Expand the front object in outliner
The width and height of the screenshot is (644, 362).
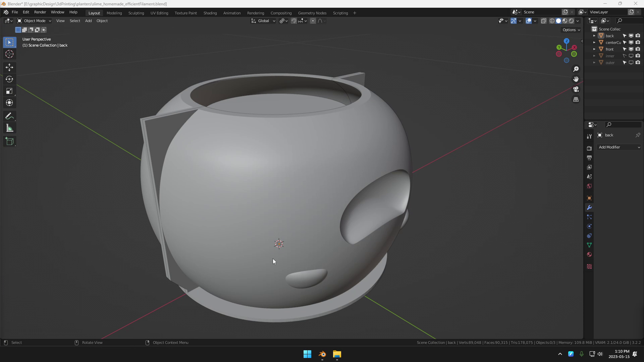[594, 49]
